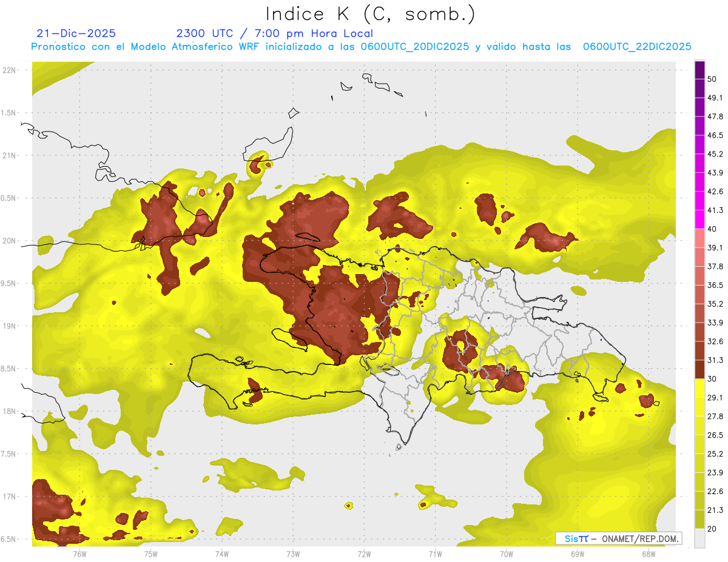The image size is (728, 562).
Task: Select the "69W" longitude label
Action: point(578,554)
